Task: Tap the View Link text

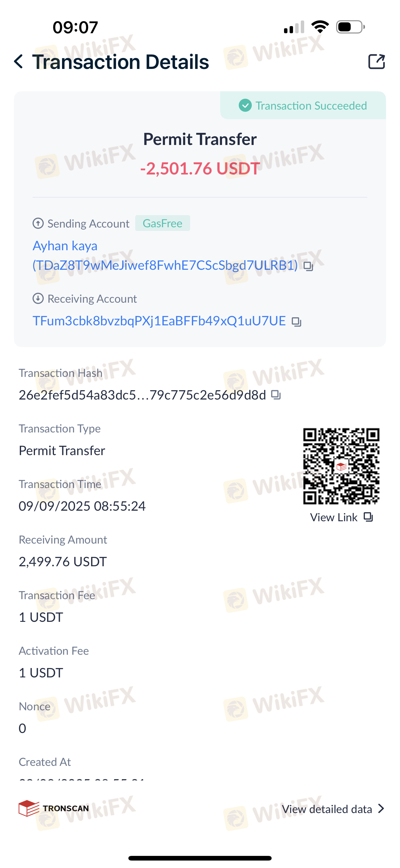Action: tap(333, 517)
